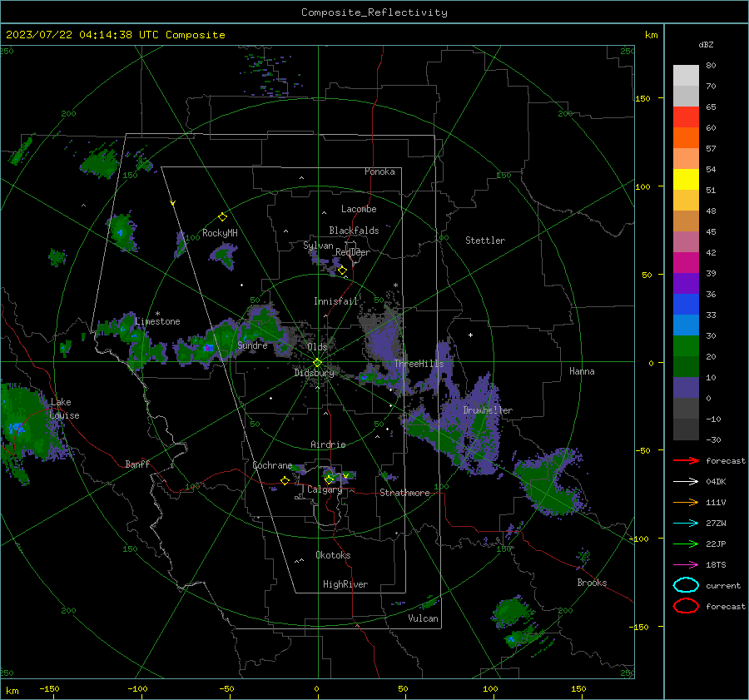Screen dimensions: 749x700
Task: Click the Limestone label
Action: click(x=157, y=321)
